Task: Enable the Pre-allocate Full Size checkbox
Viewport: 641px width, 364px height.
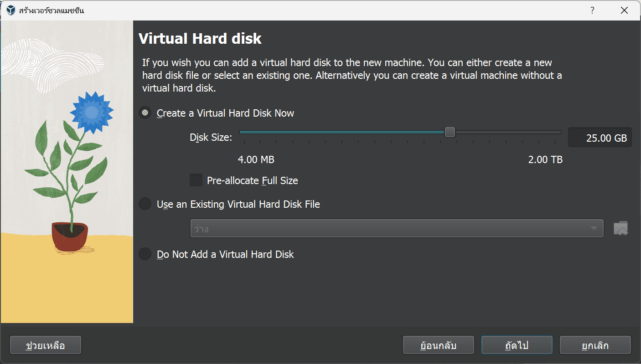Action: 196,180
